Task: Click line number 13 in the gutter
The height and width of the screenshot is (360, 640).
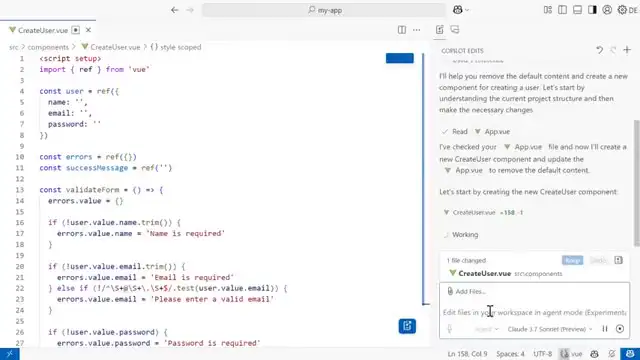Action: 20,190
